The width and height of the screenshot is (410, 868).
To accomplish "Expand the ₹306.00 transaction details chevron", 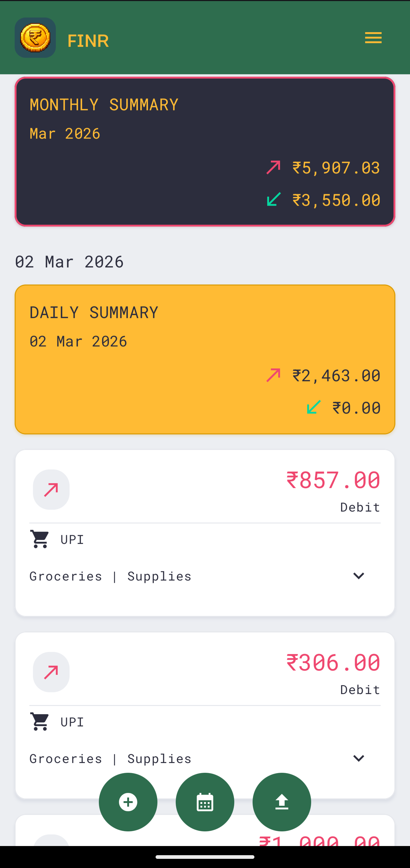I will [358, 758].
